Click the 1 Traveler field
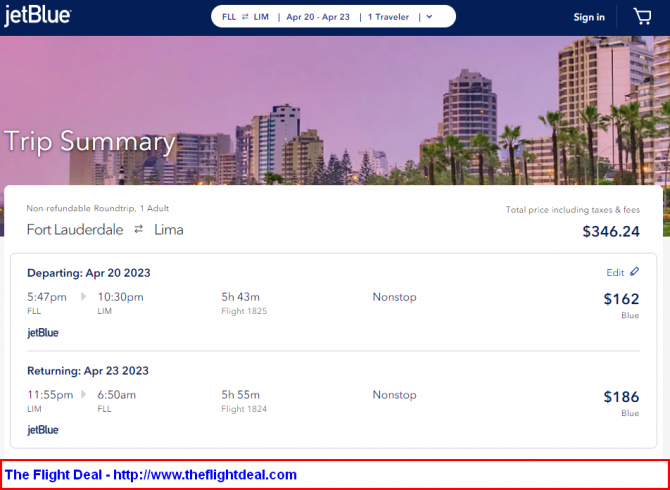The height and width of the screenshot is (490, 670). (x=388, y=17)
